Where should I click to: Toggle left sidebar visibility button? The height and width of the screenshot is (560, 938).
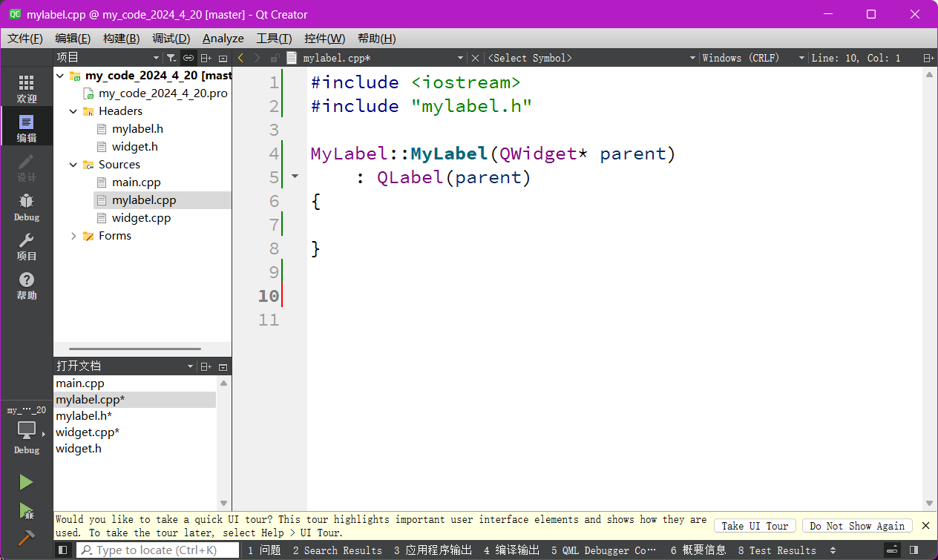coord(63,550)
